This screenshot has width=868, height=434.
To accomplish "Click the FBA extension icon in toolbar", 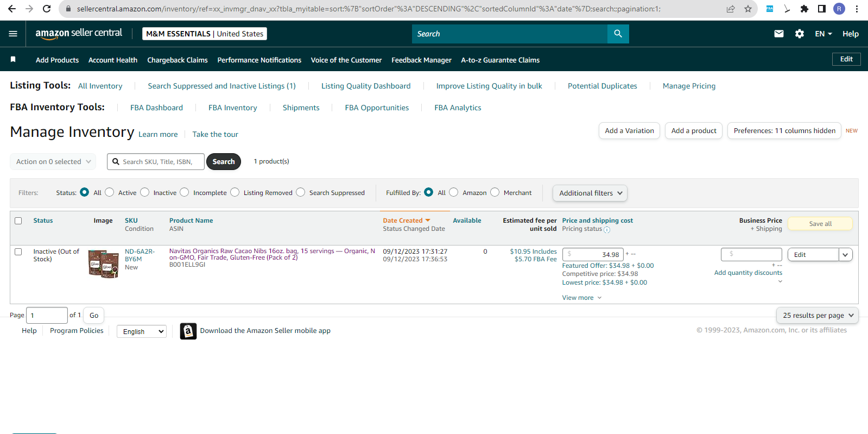I will coord(770,9).
